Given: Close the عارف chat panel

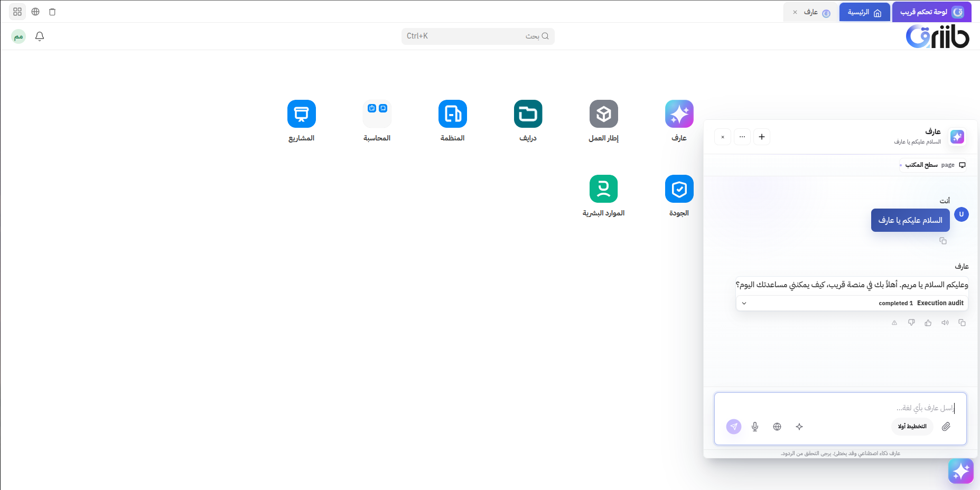Looking at the screenshot, I should (723, 137).
